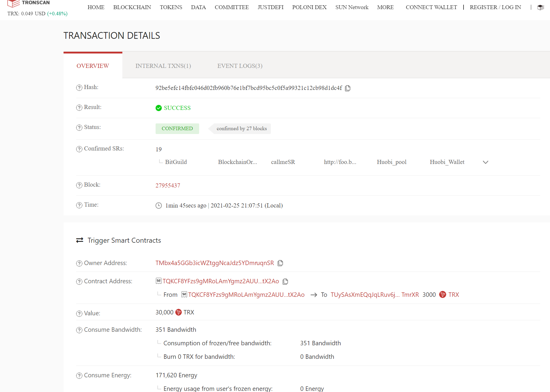The image size is (550, 392).
Task: Click the CONFIRMED status badge
Action: tap(177, 128)
